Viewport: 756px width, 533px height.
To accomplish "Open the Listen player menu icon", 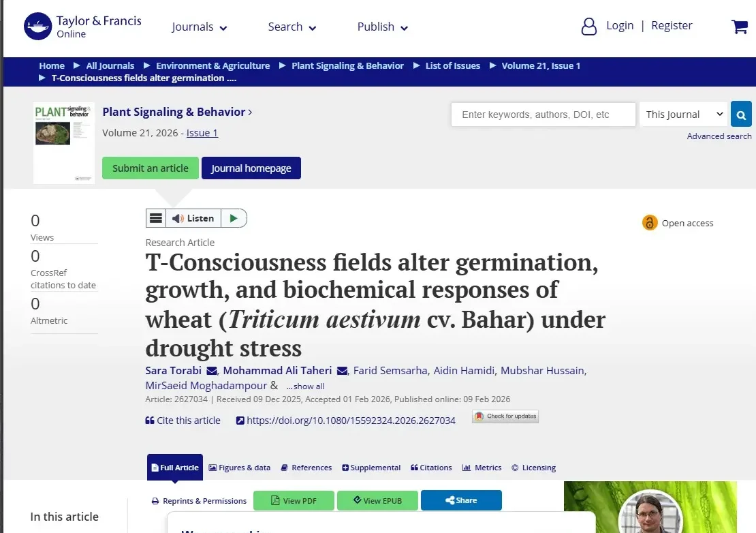I will [x=156, y=218].
